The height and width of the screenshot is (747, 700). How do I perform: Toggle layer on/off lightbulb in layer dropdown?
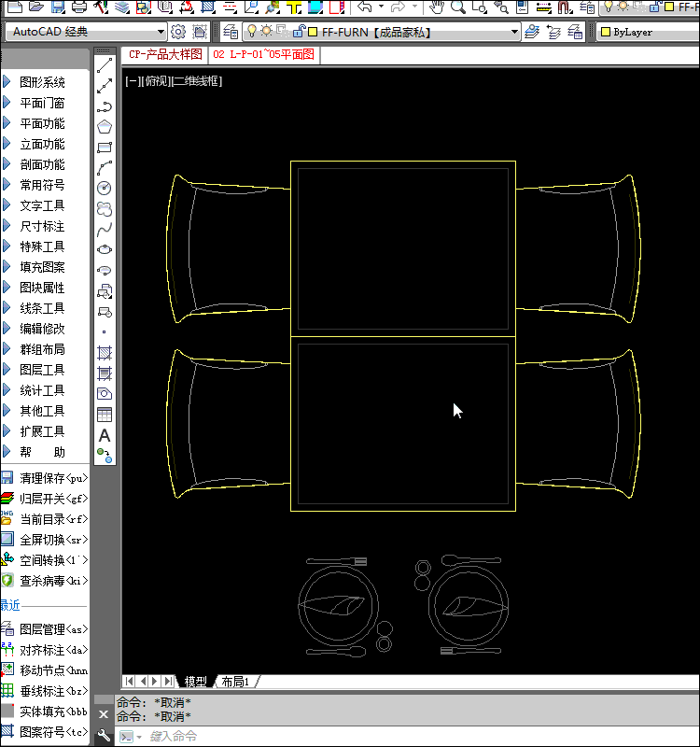[x=252, y=32]
